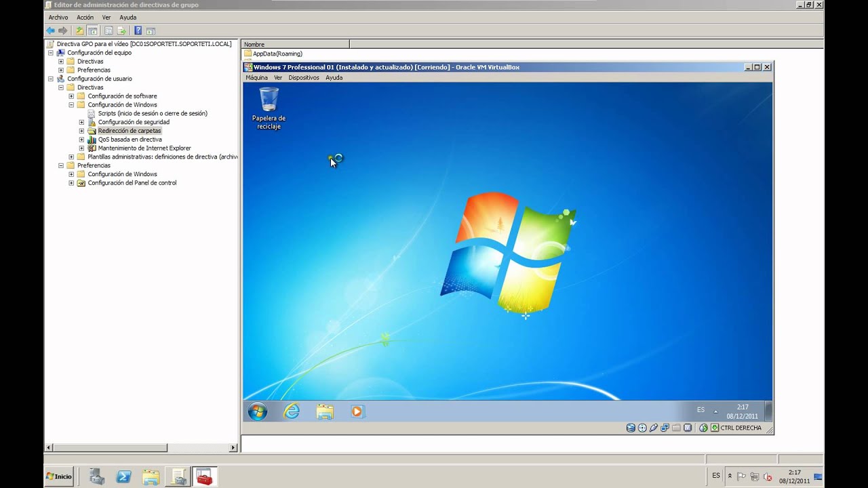Expand the Redirección de carpetas node
This screenshot has width=868, height=488.
click(x=81, y=131)
